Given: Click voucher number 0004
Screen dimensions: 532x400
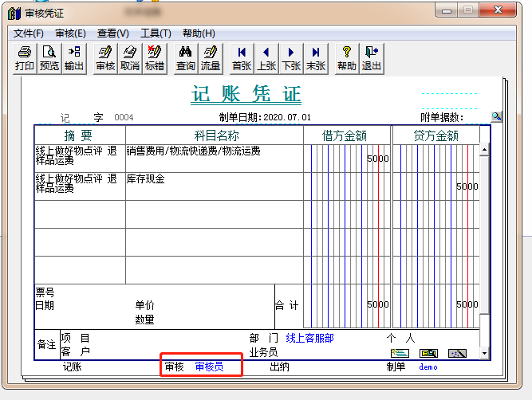Looking at the screenshot, I should coord(124,117).
